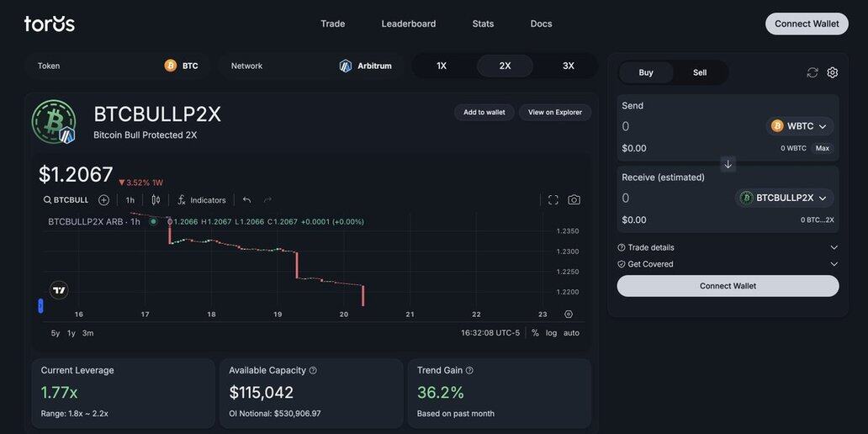Switch to Sell mode
868x434 pixels.
click(700, 72)
